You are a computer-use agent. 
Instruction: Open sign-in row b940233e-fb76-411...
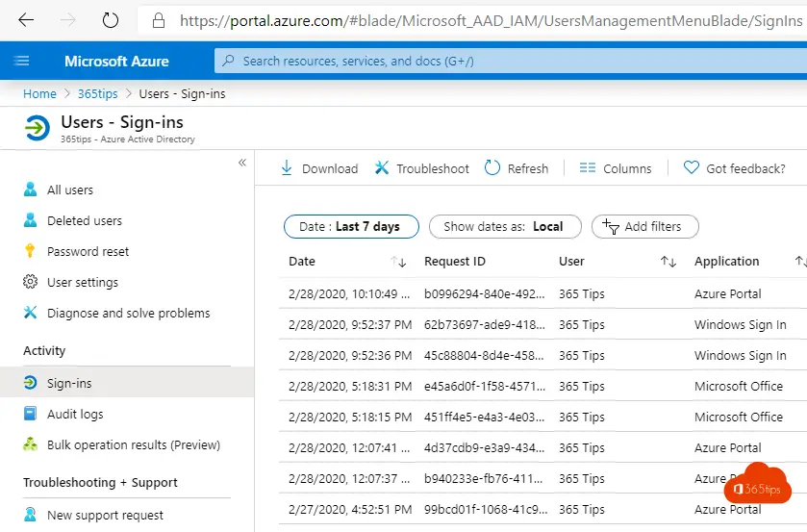click(x=543, y=478)
